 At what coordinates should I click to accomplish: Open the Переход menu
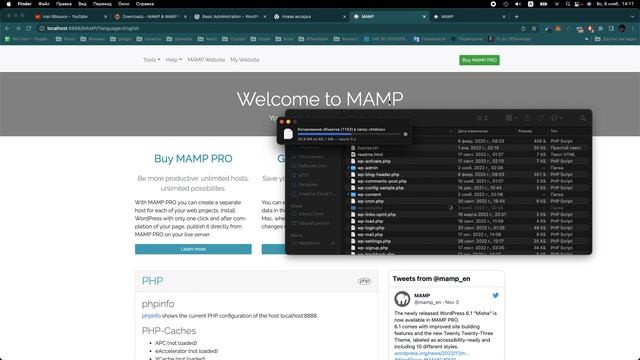[x=102, y=4]
